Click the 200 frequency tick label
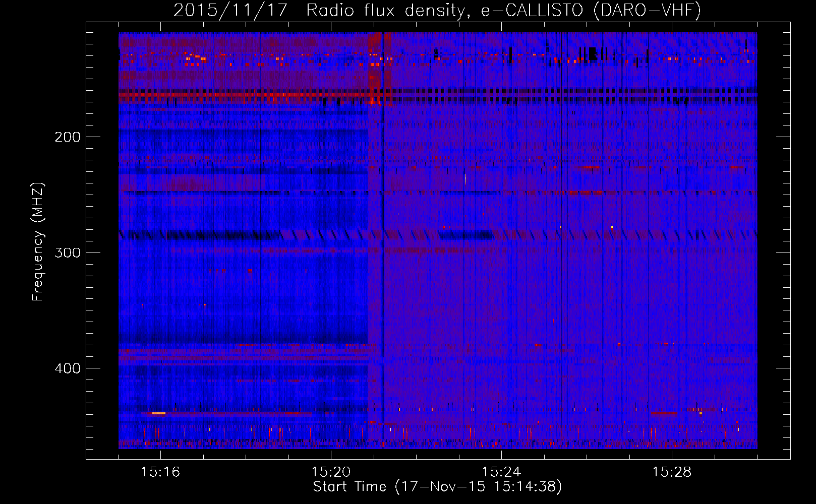The image size is (816, 504). tap(68, 137)
